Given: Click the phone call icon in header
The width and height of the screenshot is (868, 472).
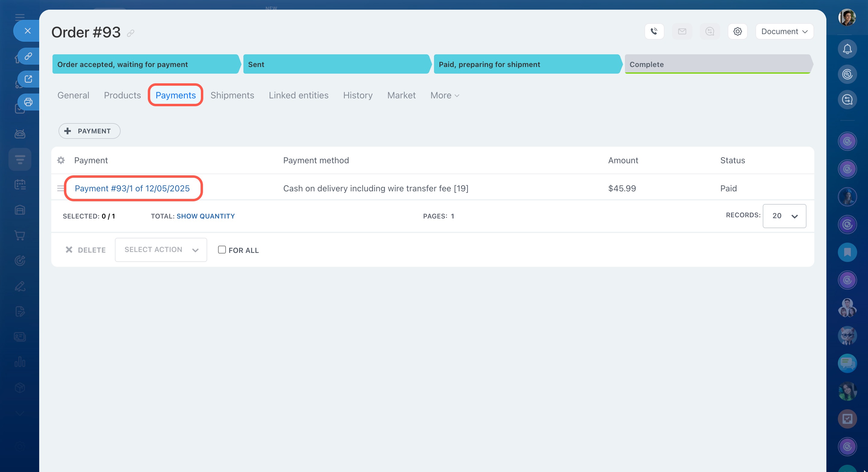Looking at the screenshot, I should [654, 31].
